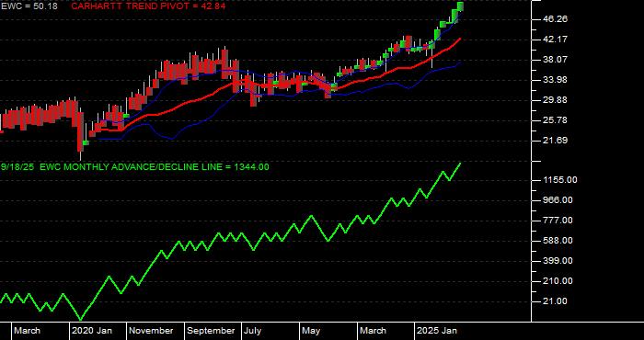Click the 966.00 advance/decline axis value
The width and height of the screenshot is (644, 340).
(557, 200)
